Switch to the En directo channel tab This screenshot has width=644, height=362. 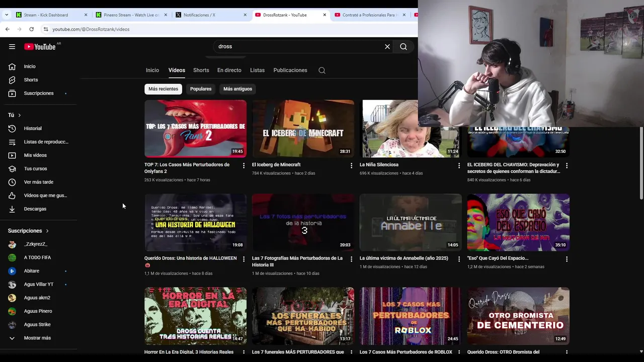(x=229, y=70)
